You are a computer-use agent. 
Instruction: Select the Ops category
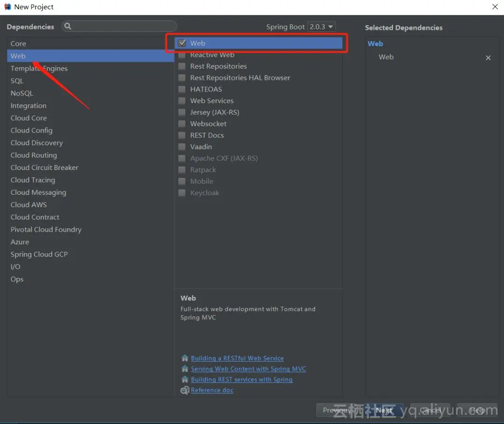pyautogui.click(x=91, y=279)
